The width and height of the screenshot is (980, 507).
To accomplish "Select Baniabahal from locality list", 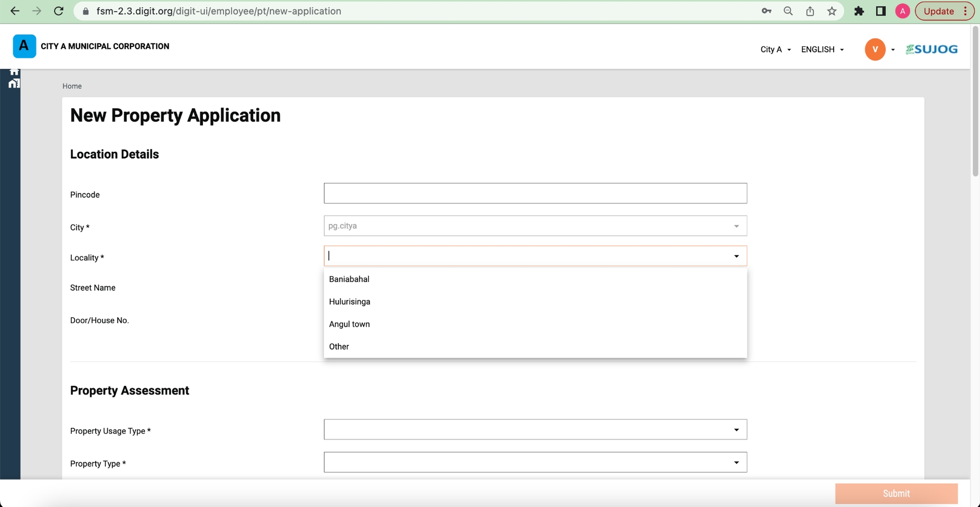I will coord(349,279).
